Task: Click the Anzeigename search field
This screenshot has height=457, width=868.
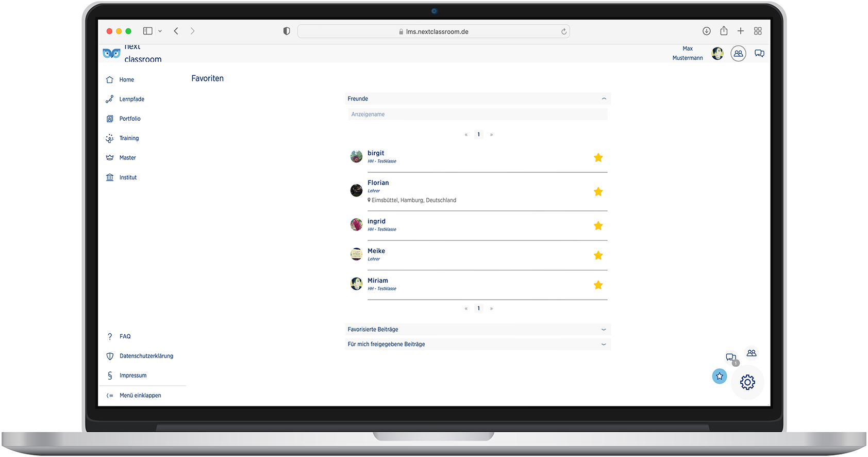Action: pos(477,115)
